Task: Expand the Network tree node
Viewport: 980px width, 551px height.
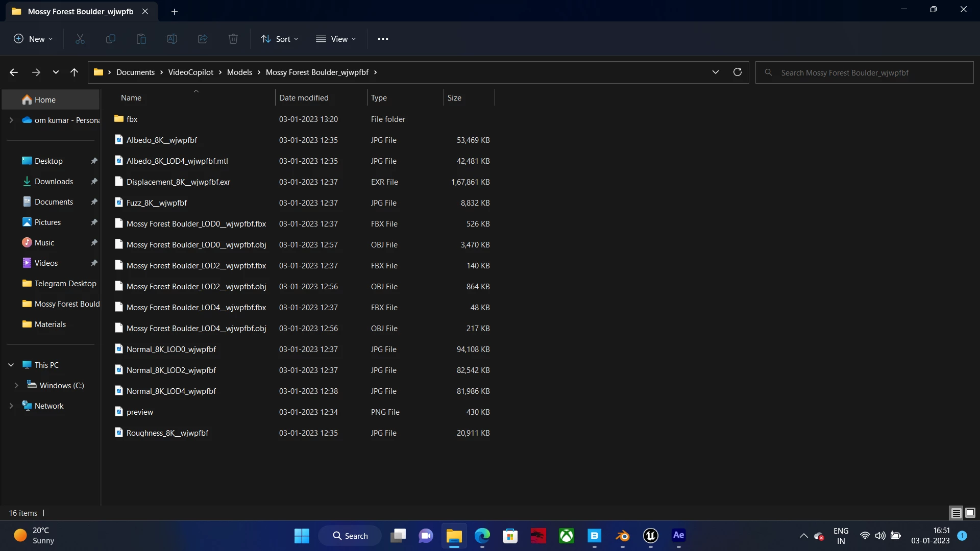Action: click(11, 406)
